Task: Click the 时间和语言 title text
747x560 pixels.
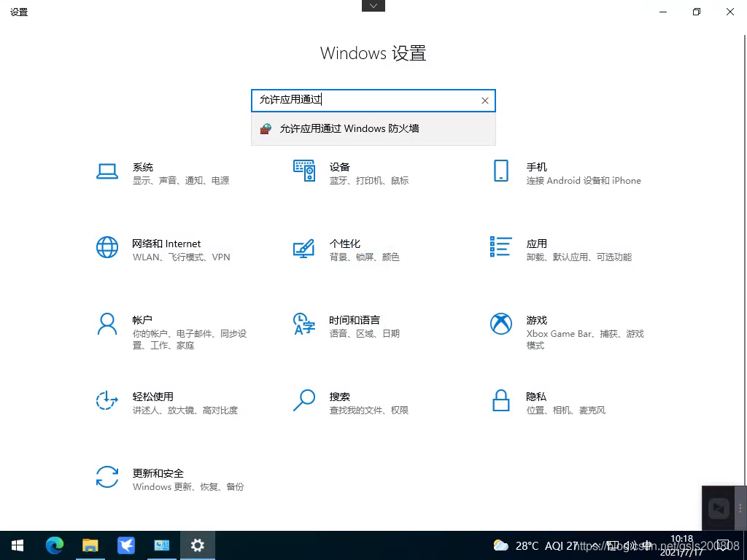Action: tap(355, 320)
